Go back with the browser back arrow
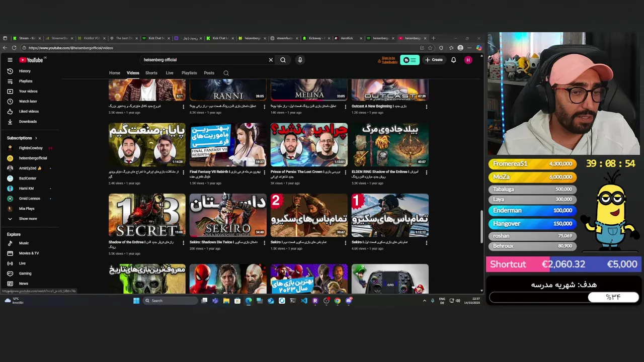Viewport: 644px width, 362px height. (x=5, y=48)
